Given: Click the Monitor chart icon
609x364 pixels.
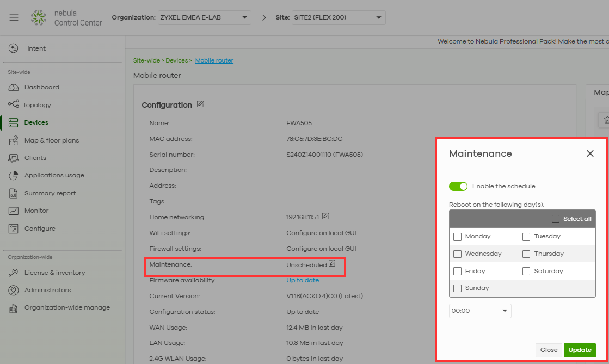Looking at the screenshot, I should coord(13,211).
